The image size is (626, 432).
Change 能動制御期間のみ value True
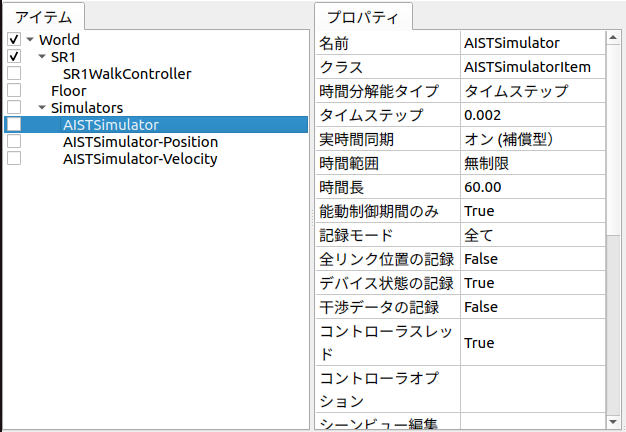[x=533, y=211]
